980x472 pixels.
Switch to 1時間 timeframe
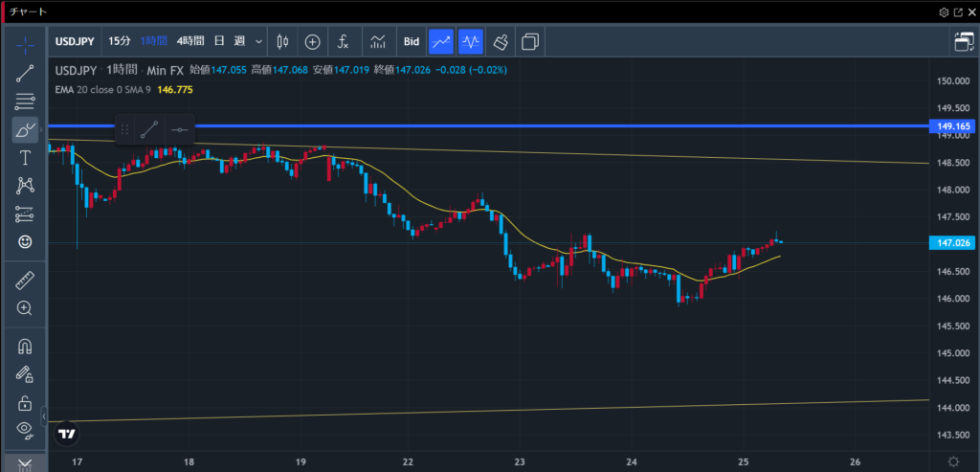click(154, 41)
